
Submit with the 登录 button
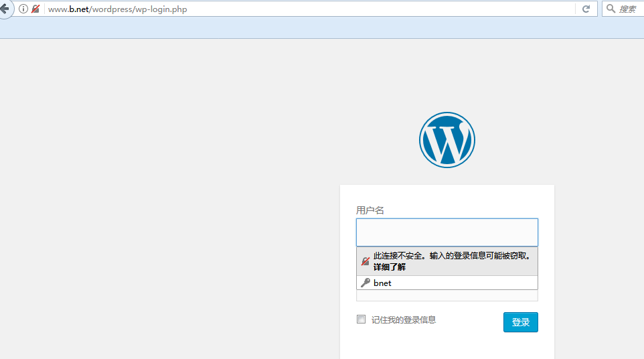pyautogui.click(x=520, y=322)
